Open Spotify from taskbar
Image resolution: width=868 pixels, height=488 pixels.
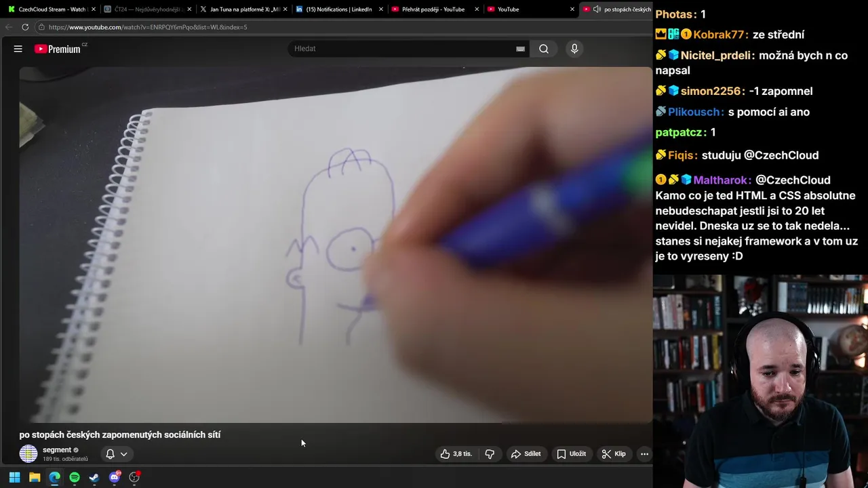coord(75,477)
